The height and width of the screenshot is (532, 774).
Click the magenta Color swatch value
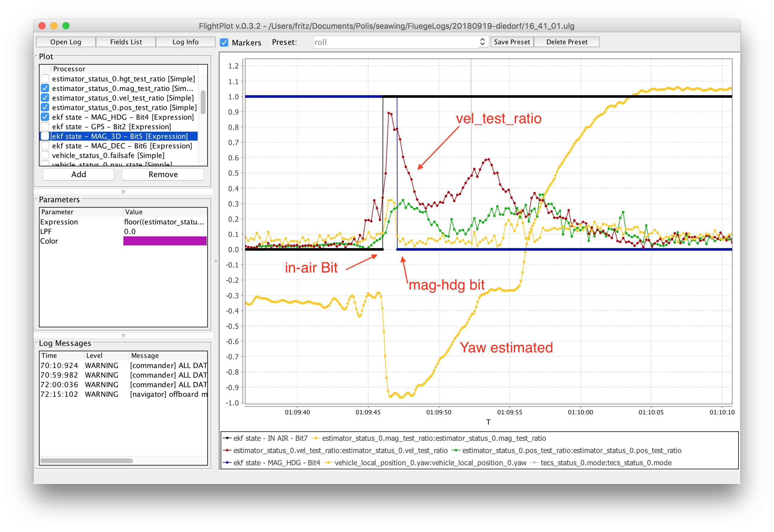[165, 241]
